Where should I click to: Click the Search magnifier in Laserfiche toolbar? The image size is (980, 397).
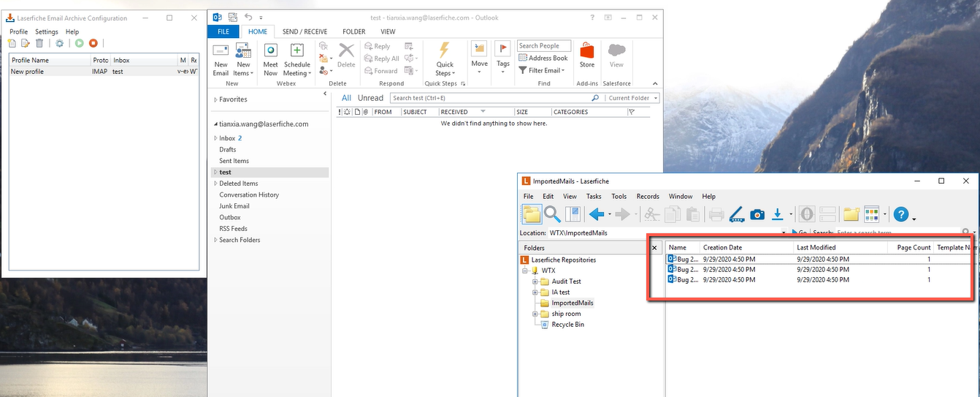tap(552, 213)
